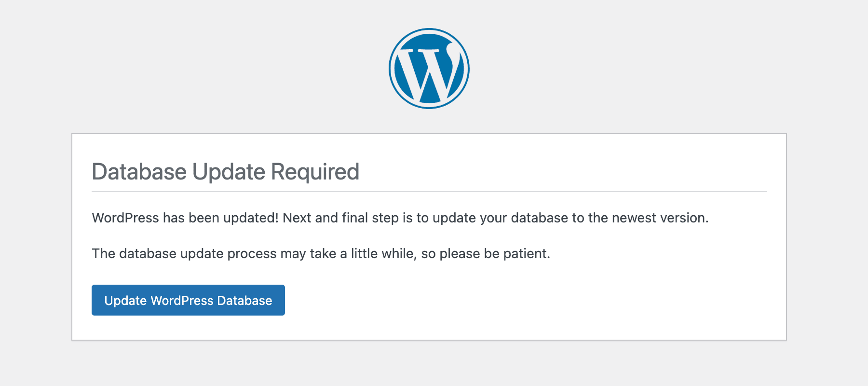The width and height of the screenshot is (868, 386).
Task: Click Update WordPress Database button
Action: point(188,300)
